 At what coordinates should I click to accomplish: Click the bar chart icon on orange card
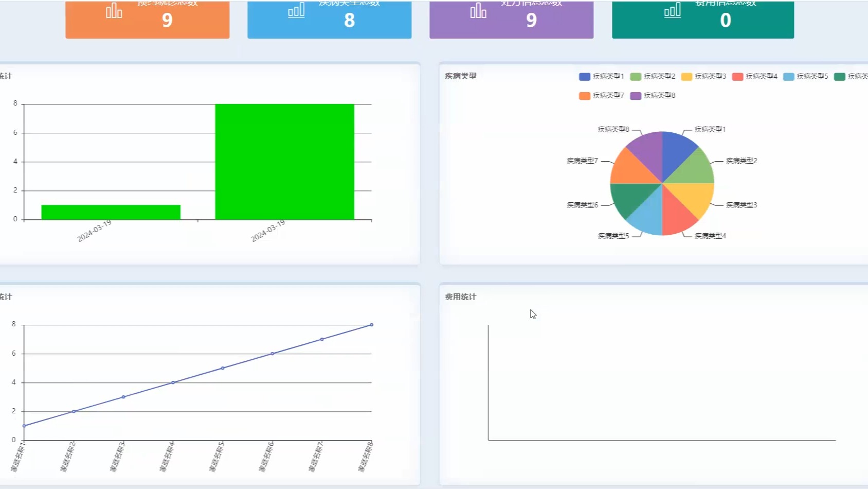click(x=114, y=11)
